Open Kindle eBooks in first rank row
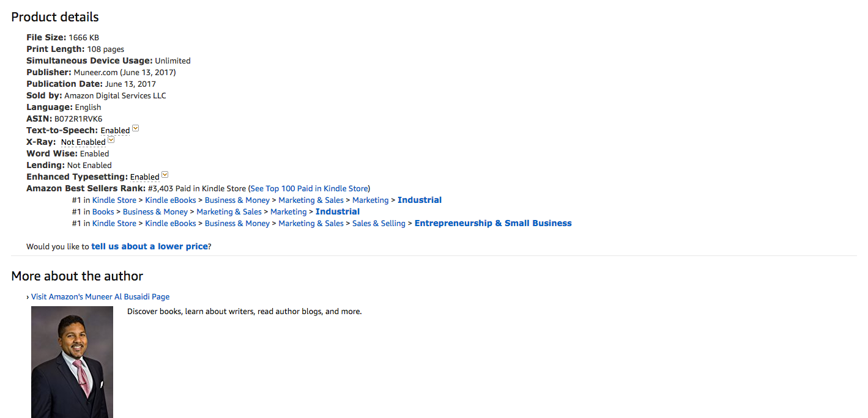The width and height of the screenshot is (868, 418). click(x=171, y=200)
